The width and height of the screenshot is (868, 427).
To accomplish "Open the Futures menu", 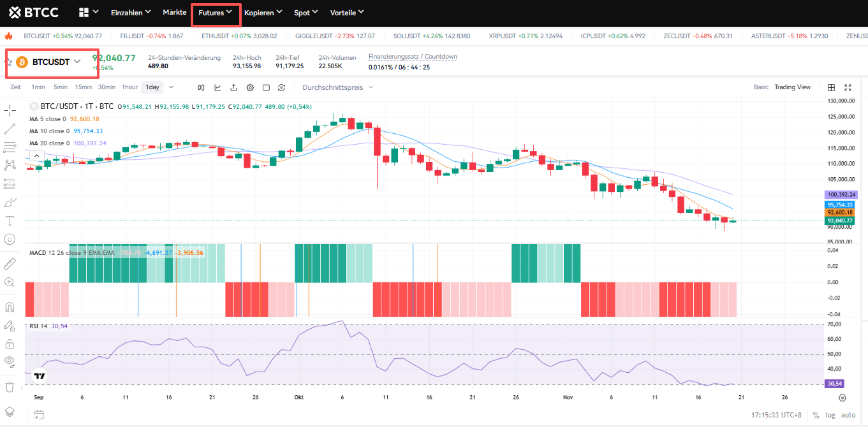I will pos(215,13).
